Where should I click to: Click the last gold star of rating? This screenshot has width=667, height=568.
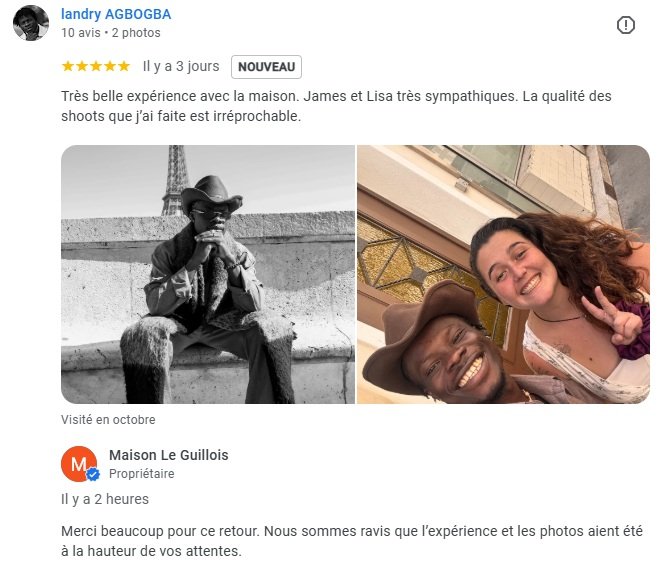click(124, 66)
